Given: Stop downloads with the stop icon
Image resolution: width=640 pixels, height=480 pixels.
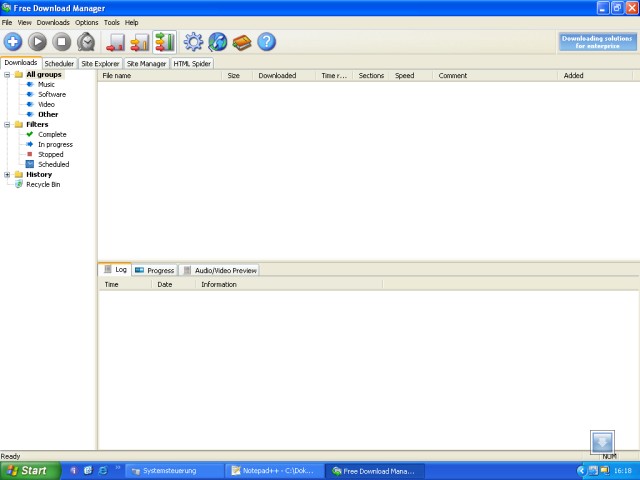Looking at the screenshot, I should click(62, 42).
